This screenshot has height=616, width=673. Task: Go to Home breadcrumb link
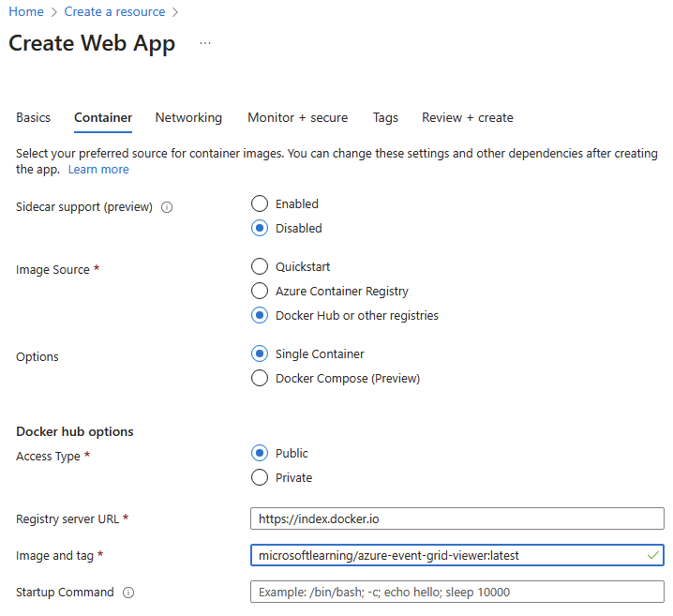(26, 11)
